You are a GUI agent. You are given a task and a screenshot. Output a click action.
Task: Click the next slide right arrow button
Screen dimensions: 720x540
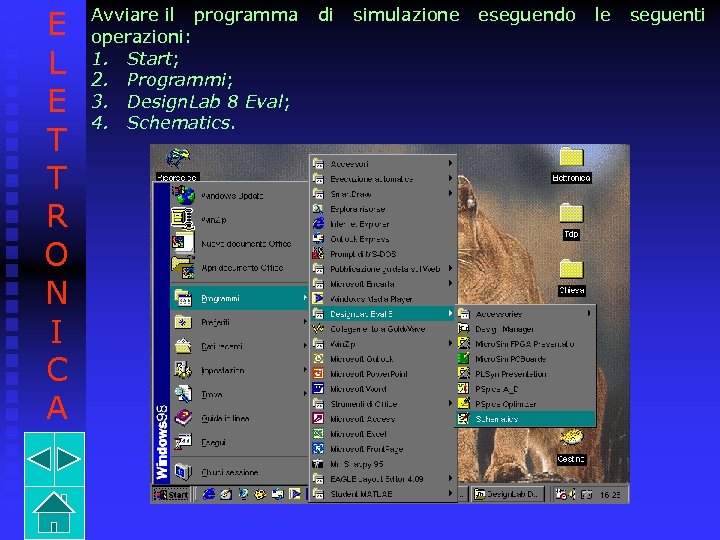69,459
